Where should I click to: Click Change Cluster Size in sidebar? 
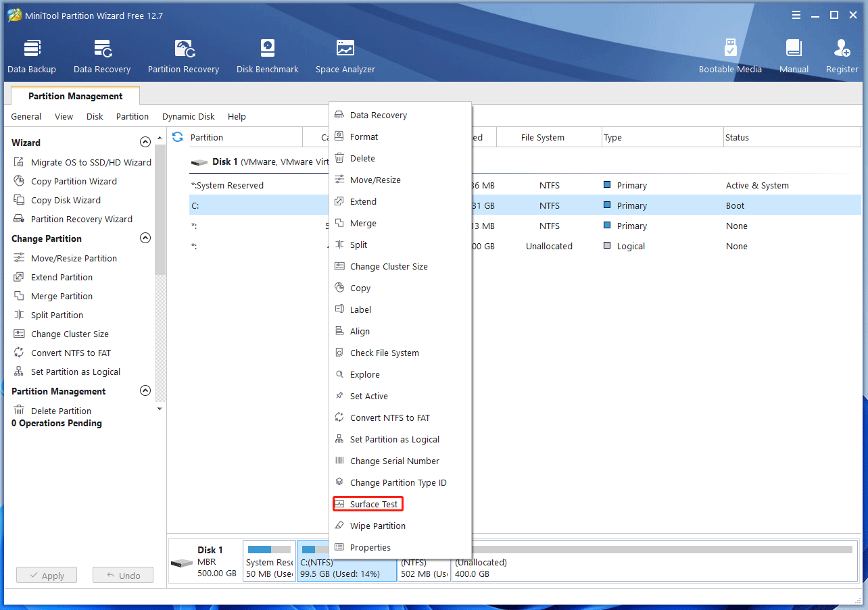61,334
